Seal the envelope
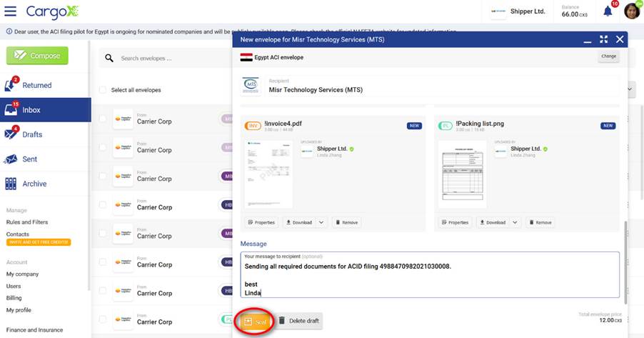 pyautogui.click(x=256, y=322)
